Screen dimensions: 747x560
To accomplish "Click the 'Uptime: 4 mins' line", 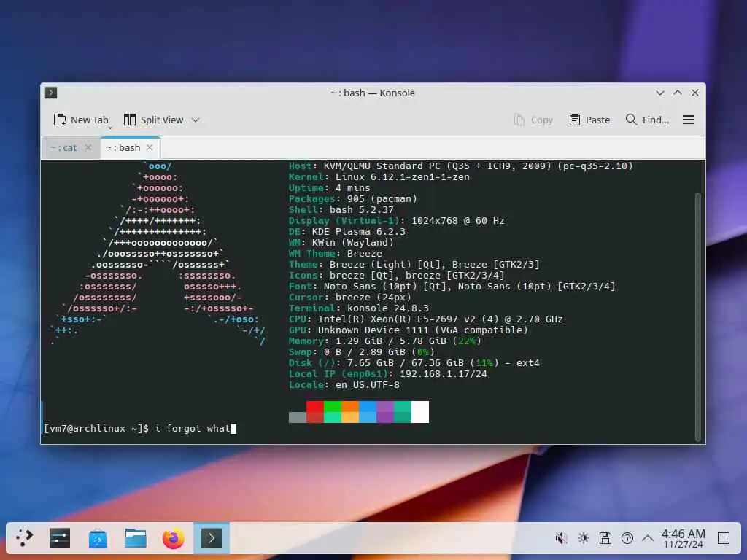I will [x=329, y=188].
